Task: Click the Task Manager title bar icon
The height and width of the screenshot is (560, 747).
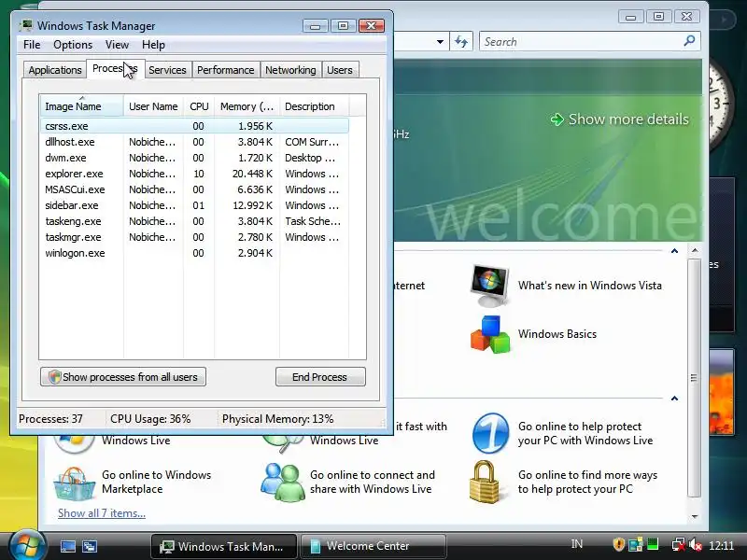Action: click(x=27, y=25)
